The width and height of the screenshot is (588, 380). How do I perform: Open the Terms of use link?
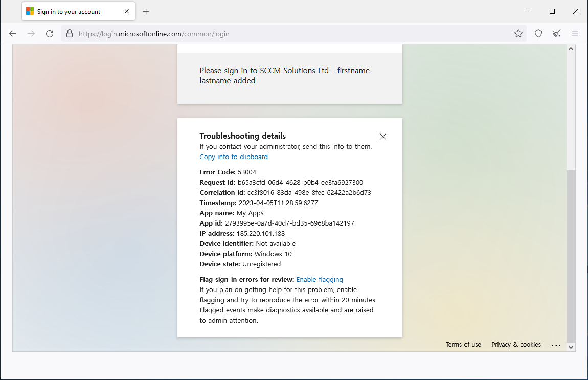463,345
